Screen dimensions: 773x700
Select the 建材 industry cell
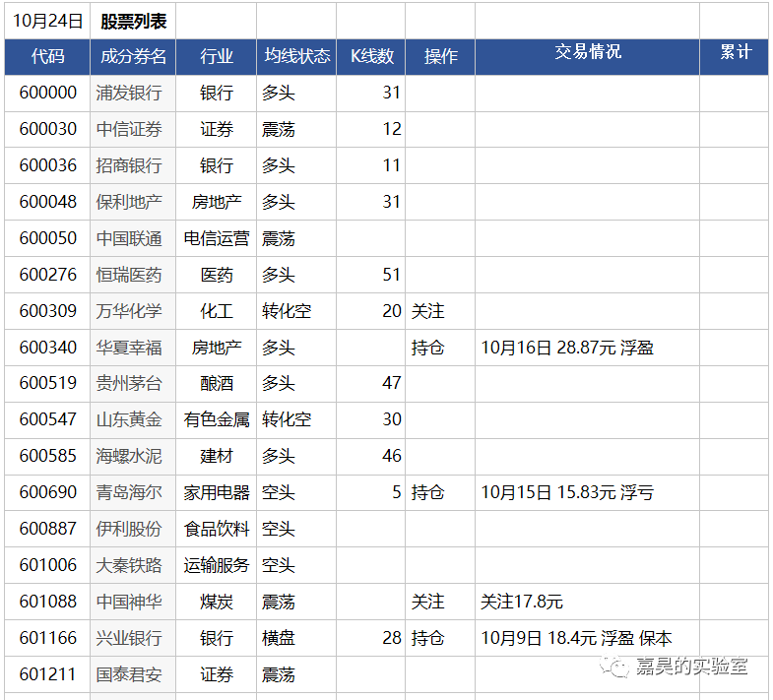pyautogui.click(x=216, y=456)
